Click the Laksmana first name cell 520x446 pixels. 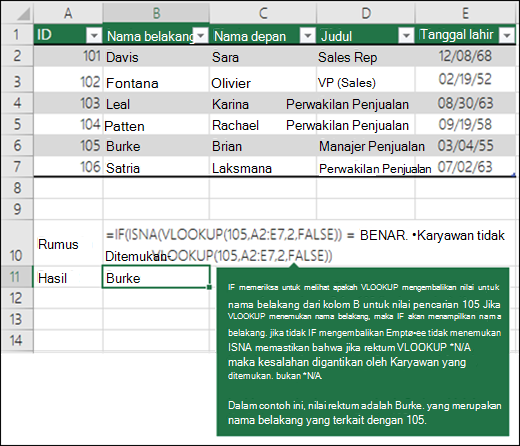click(x=263, y=167)
